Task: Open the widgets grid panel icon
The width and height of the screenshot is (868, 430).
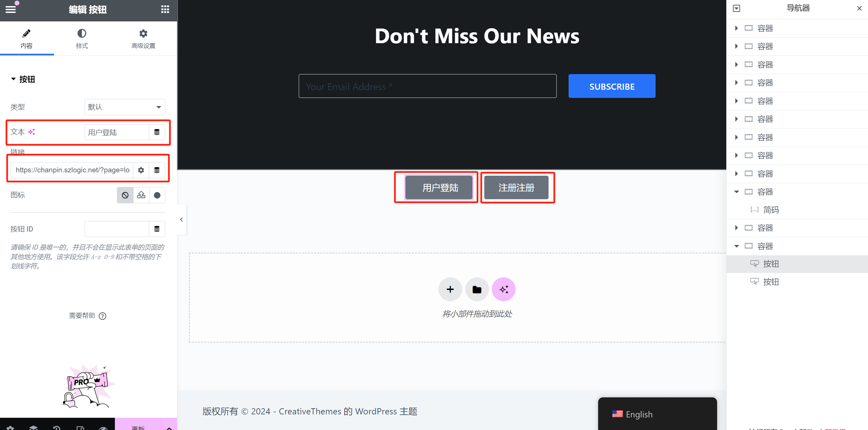Action: (x=165, y=10)
